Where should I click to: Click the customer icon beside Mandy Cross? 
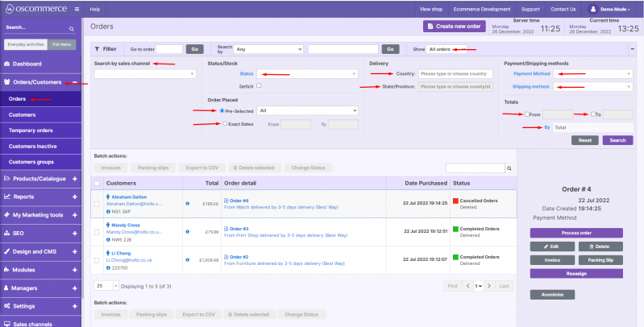pos(107,225)
